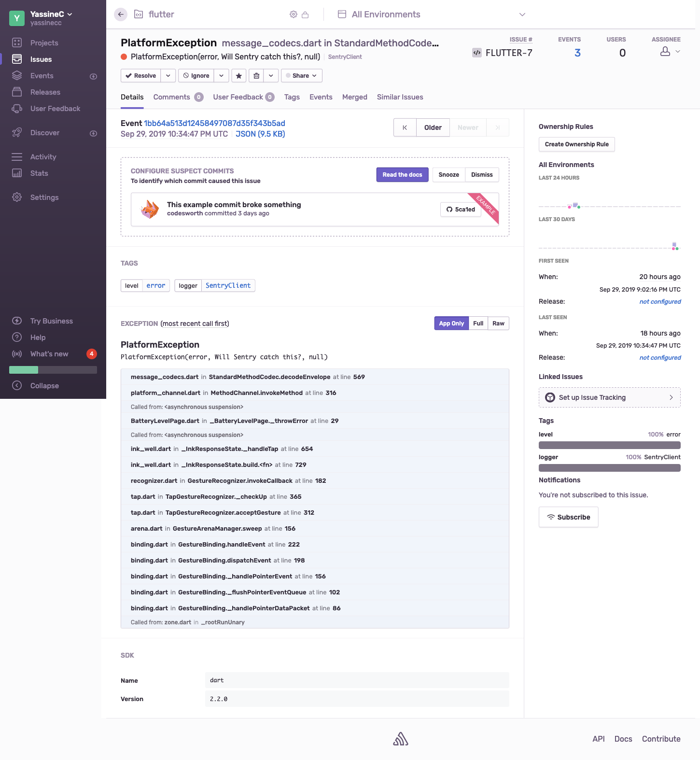Click the Discover play indicator icon
The height and width of the screenshot is (760, 700).
94,133
